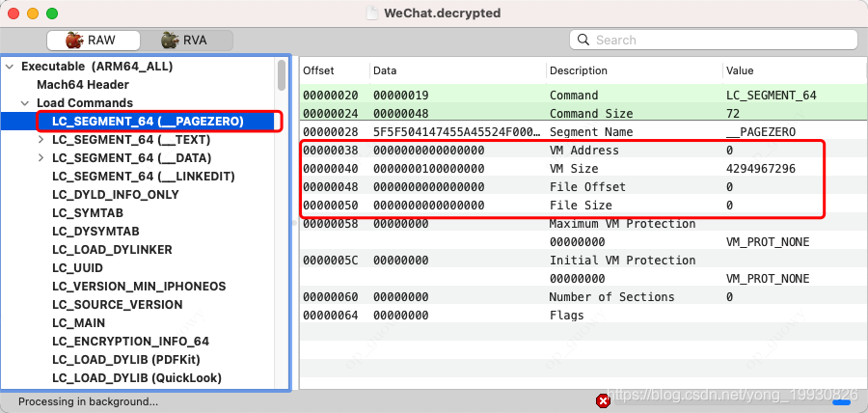
Task: Select LC_LOAD_DYLIB (QuickLook) item
Action: (137, 377)
